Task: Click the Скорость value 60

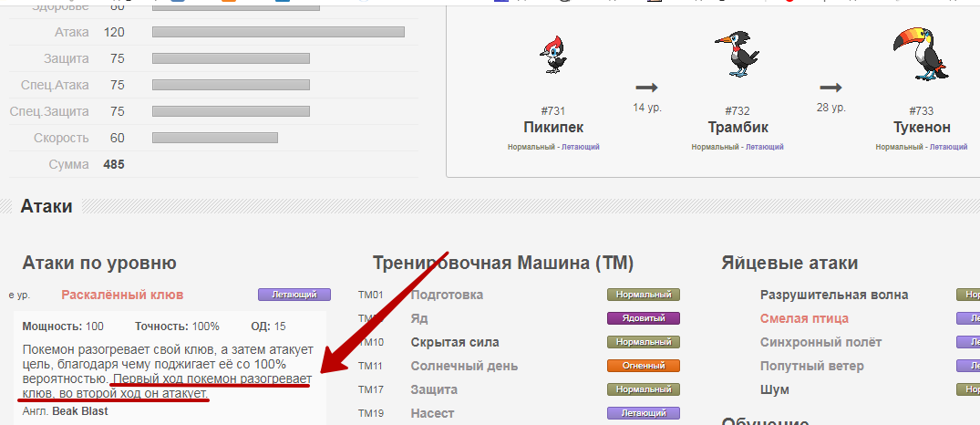Action: coord(118,138)
